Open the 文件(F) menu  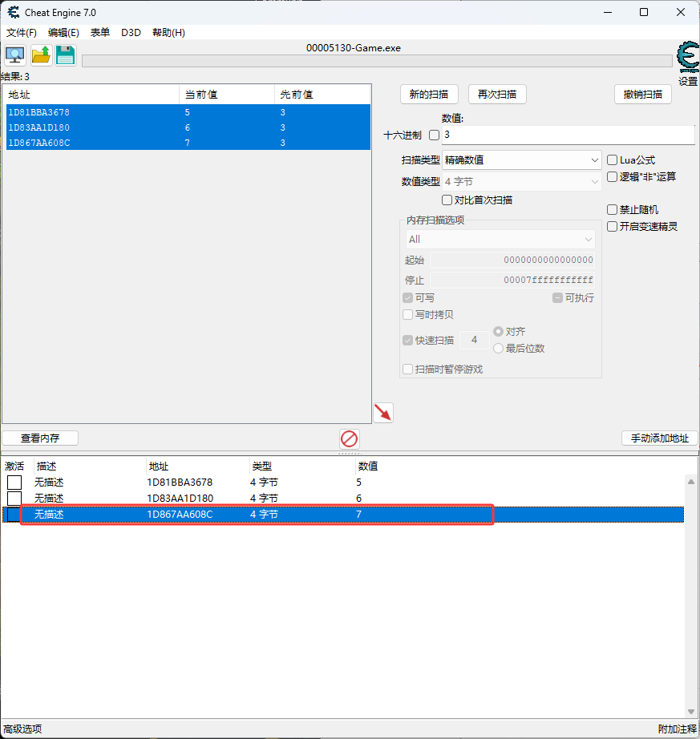[21, 33]
